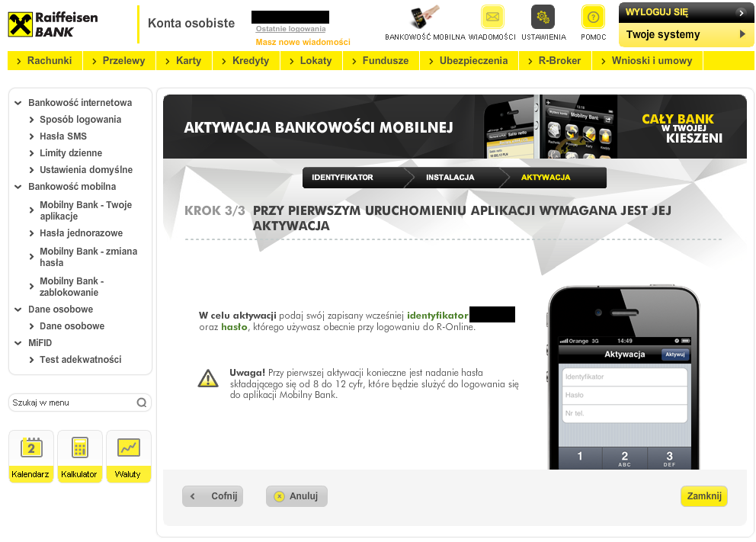Open Limity dzienne in sidebar

[71, 153]
